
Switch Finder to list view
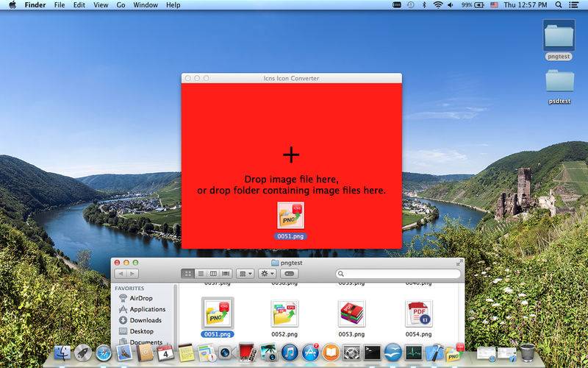click(201, 274)
